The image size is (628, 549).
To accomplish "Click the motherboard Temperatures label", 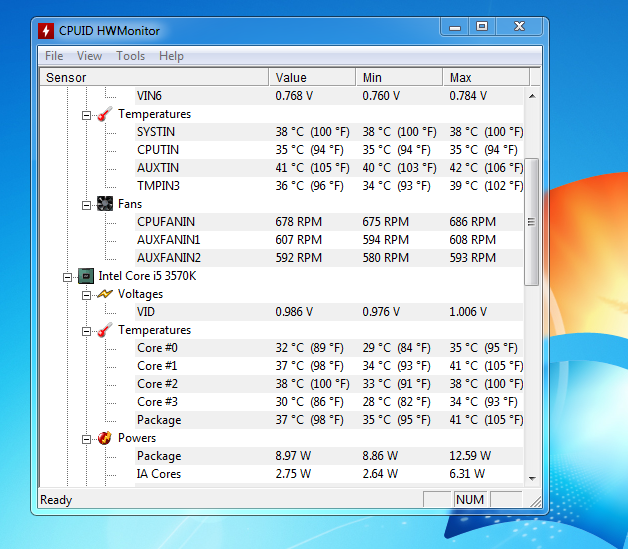I will click(155, 114).
